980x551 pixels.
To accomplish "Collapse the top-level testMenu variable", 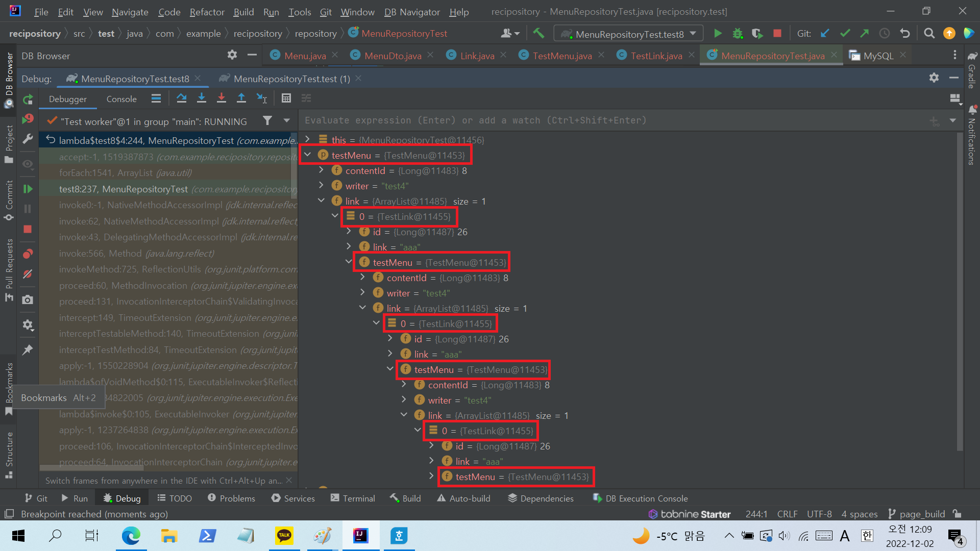I will pyautogui.click(x=307, y=155).
